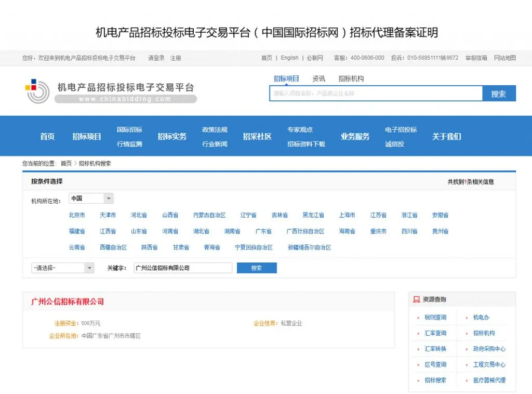Focus the top project search field
Screen dimensions: 532x394
(x=376, y=94)
